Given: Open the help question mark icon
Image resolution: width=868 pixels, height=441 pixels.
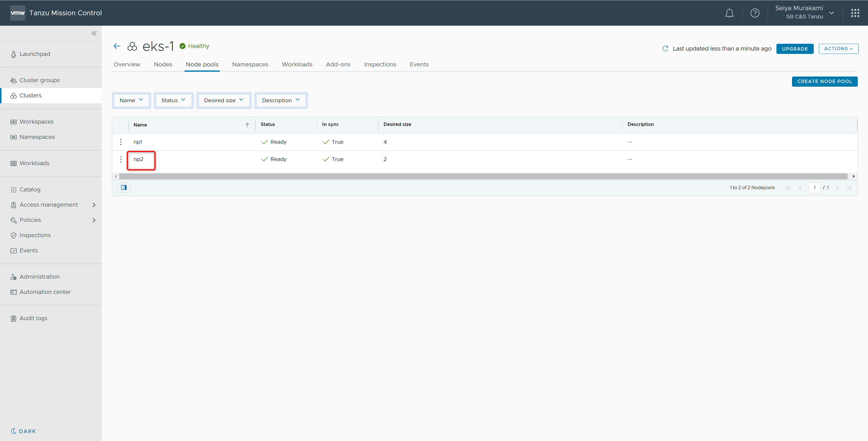Looking at the screenshot, I should tap(755, 13).
